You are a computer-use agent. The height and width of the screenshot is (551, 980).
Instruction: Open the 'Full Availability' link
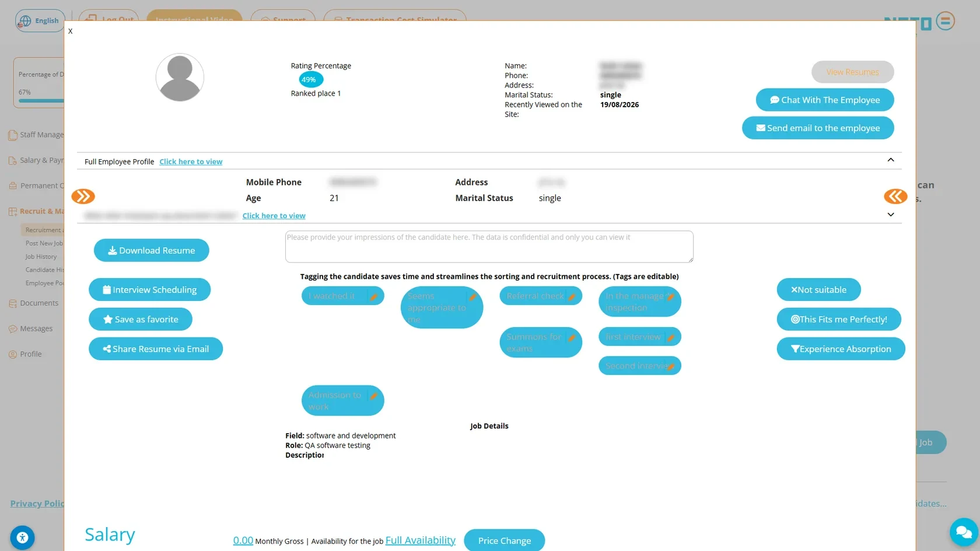pos(421,541)
